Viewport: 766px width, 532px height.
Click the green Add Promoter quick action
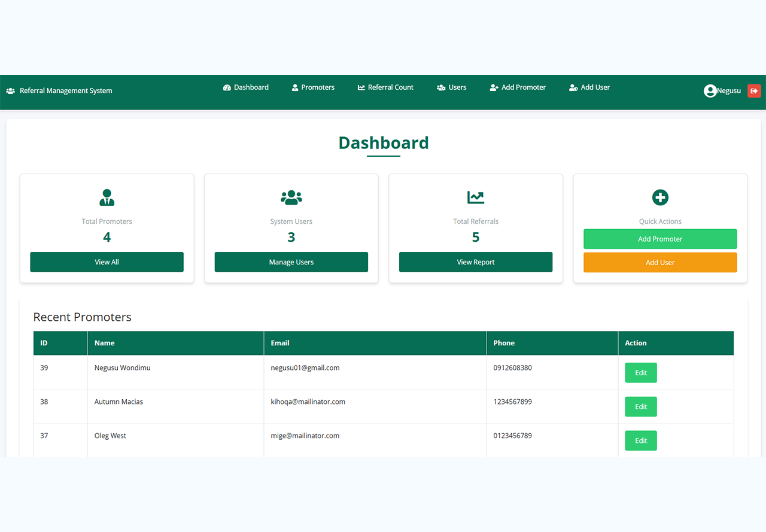point(660,239)
